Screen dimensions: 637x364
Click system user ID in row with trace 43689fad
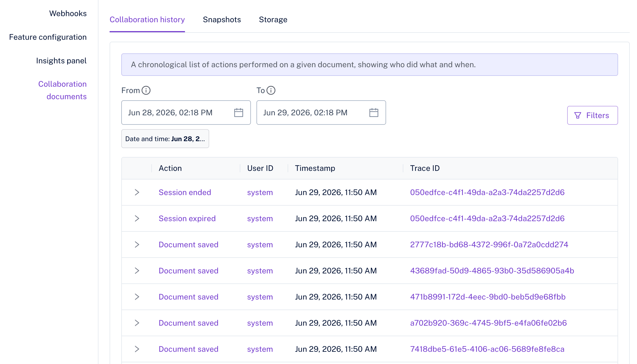[x=260, y=271]
